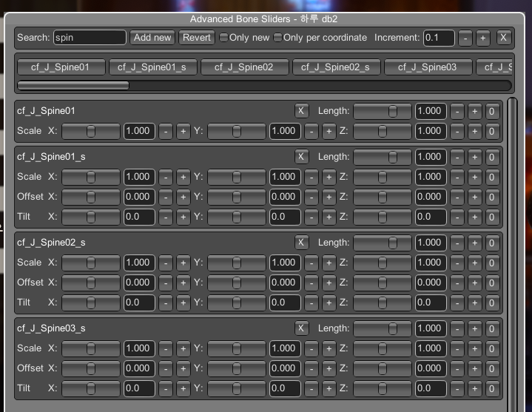Select the cf_J_Spine01_s bone button
This screenshot has height=412, width=532.
coord(152,67)
